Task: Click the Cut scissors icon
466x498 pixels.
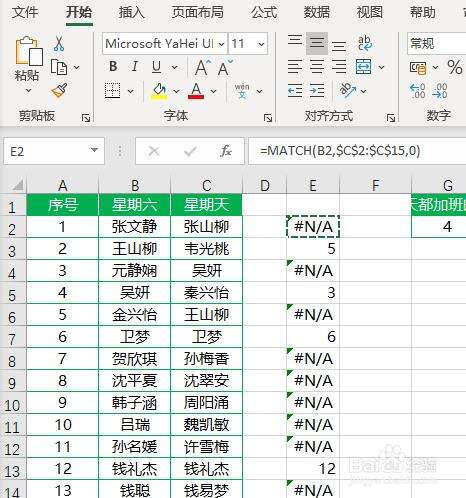Action: tap(59, 44)
